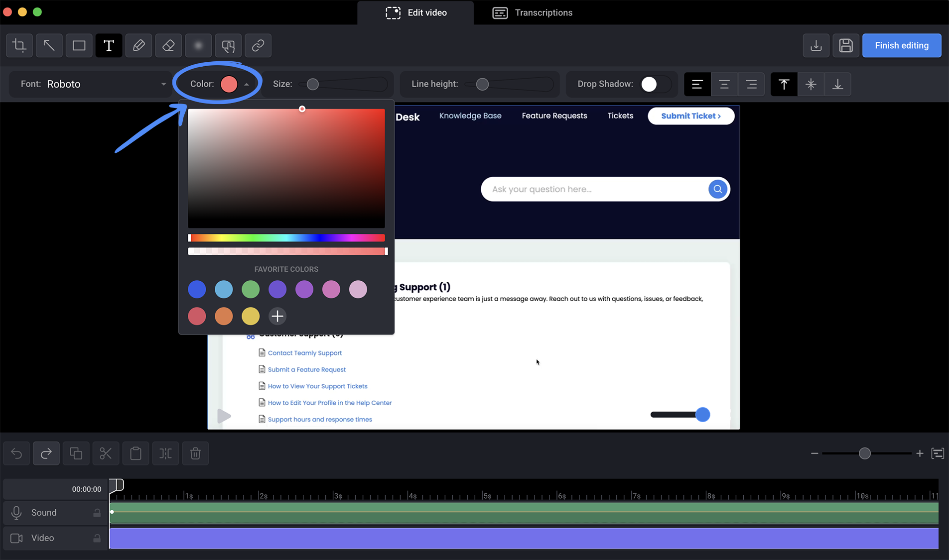The height and width of the screenshot is (560, 949).
Task: Switch to the Transcriptions tab
Action: coord(533,12)
